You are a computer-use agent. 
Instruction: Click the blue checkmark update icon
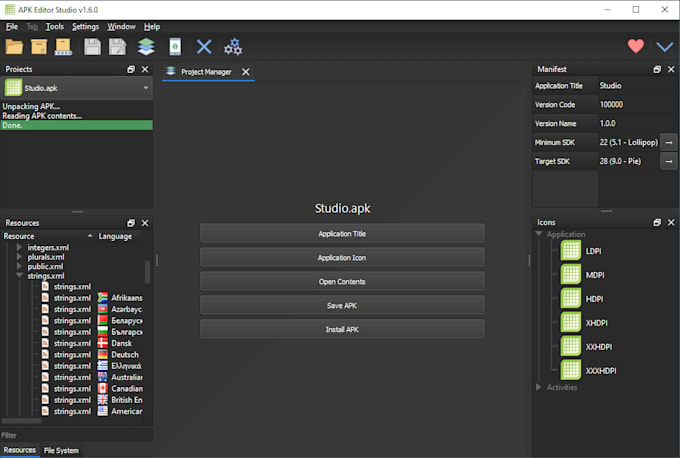[x=664, y=46]
